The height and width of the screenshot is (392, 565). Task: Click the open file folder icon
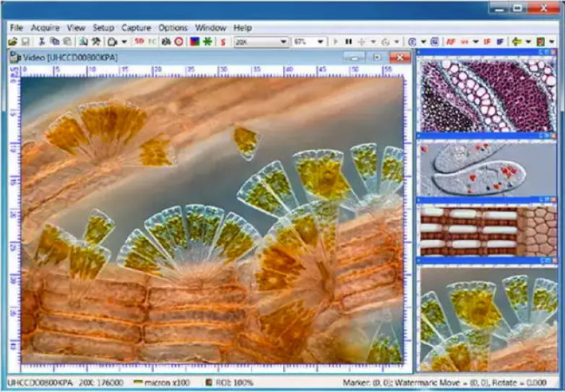pos(13,42)
